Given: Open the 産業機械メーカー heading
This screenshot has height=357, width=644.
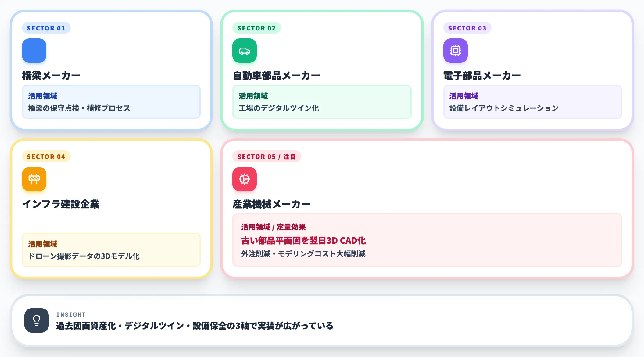Looking at the screenshot, I should (x=271, y=204).
